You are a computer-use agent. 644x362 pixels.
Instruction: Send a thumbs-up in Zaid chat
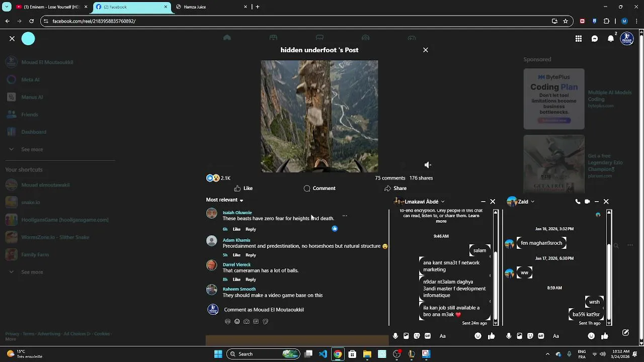coord(605,336)
